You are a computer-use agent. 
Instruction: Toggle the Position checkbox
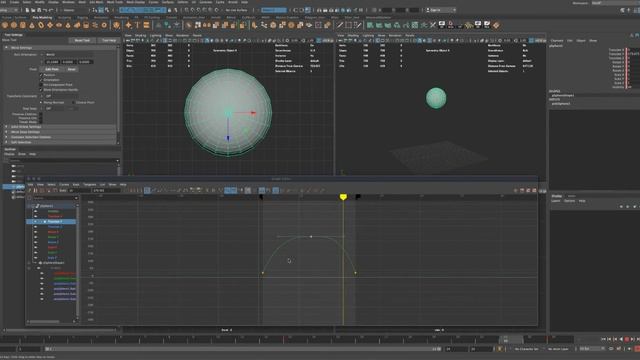41,75
